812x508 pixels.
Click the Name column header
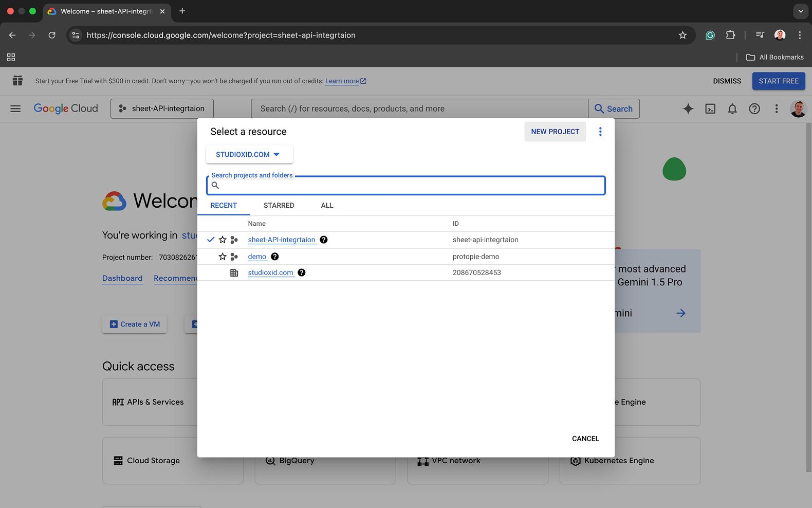click(x=256, y=224)
